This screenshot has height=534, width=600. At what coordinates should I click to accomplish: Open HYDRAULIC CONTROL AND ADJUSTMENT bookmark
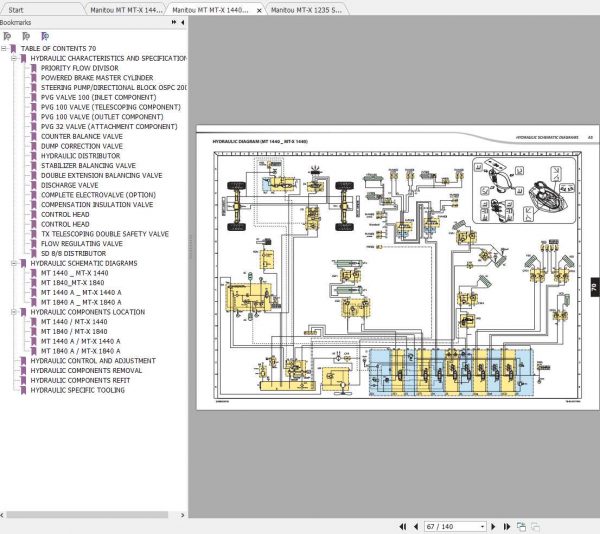(x=93, y=361)
